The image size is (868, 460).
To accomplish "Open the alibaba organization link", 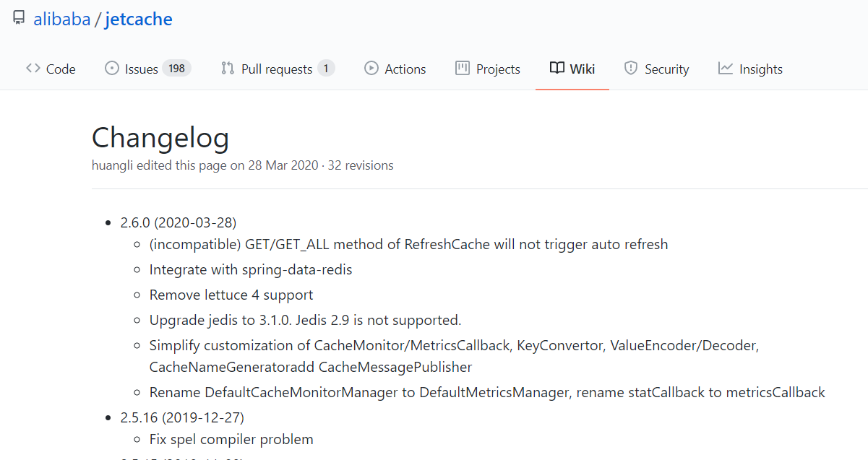I will (61, 19).
